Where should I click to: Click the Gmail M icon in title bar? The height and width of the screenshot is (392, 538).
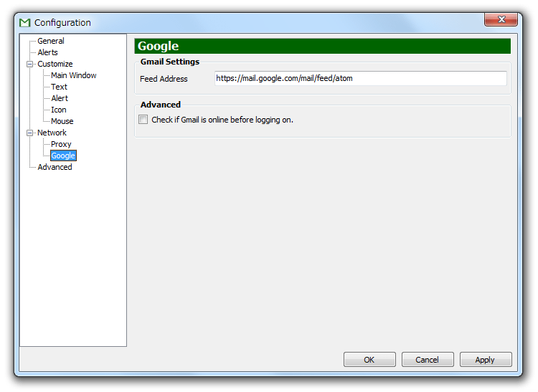click(24, 23)
